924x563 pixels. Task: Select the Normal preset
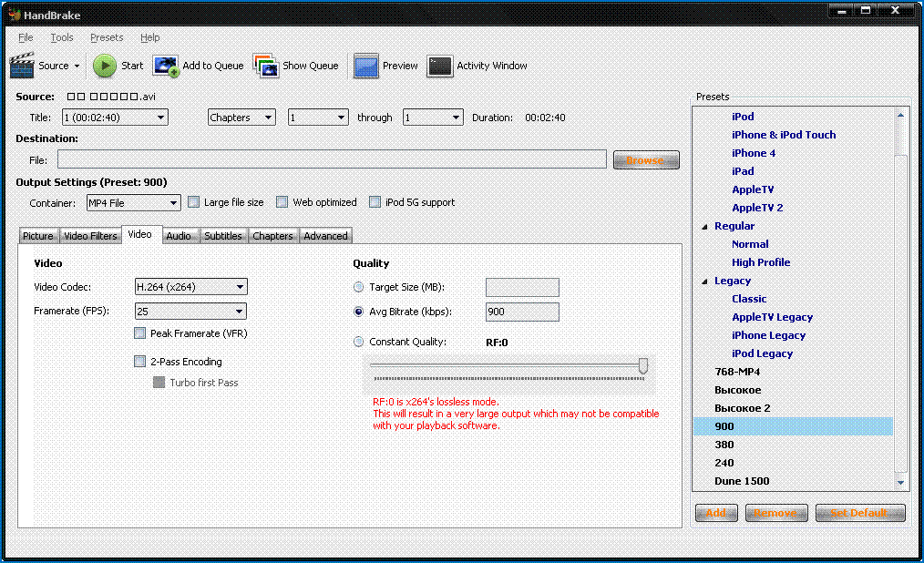750,244
